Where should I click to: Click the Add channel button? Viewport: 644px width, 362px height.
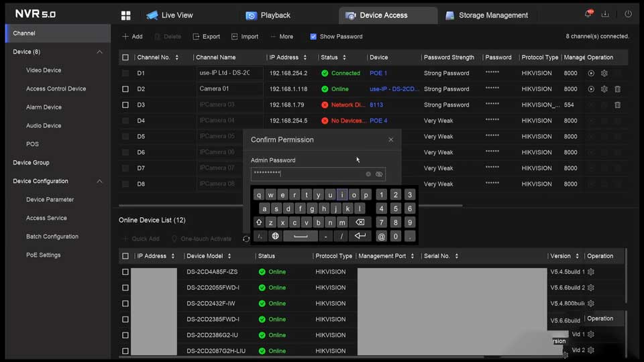(x=132, y=37)
